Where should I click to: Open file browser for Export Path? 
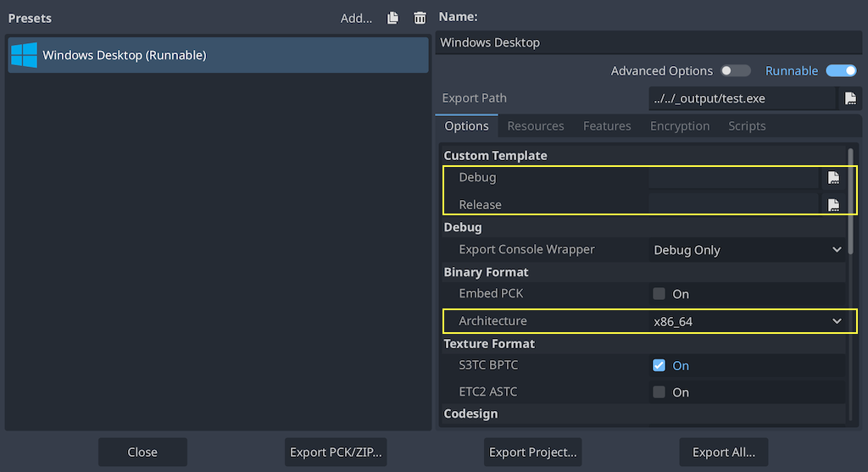(x=850, y=98)
